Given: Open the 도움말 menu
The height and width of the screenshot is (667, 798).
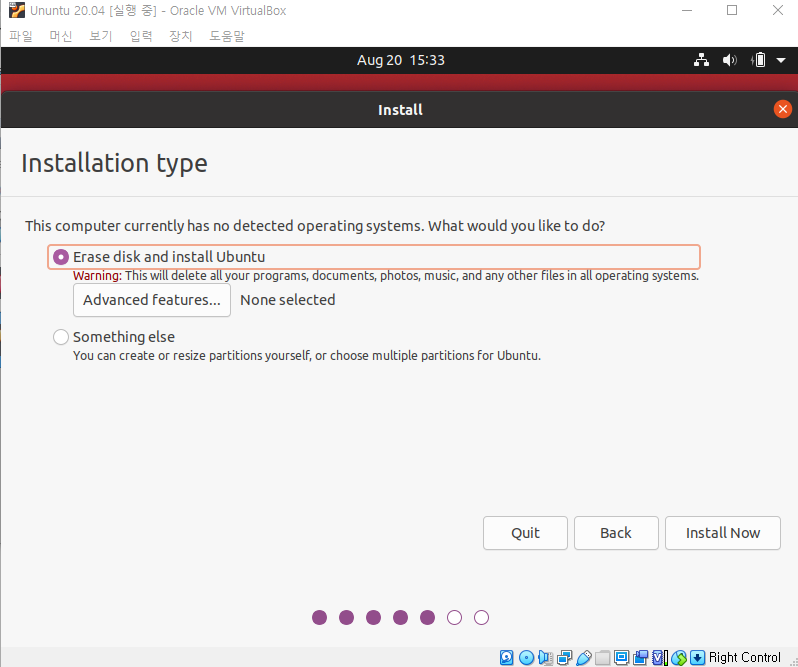Looking at the screenshot, I should [227, 36].
